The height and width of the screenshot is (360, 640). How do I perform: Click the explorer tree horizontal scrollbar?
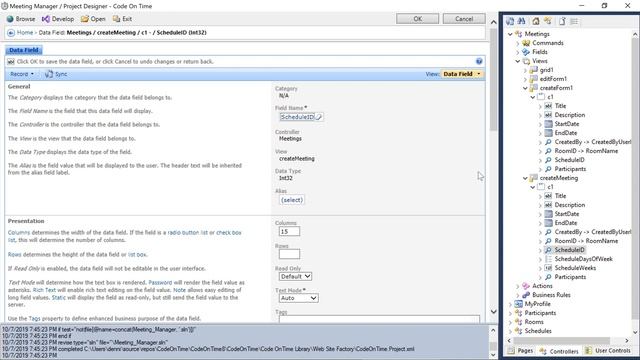coord(562,340)
